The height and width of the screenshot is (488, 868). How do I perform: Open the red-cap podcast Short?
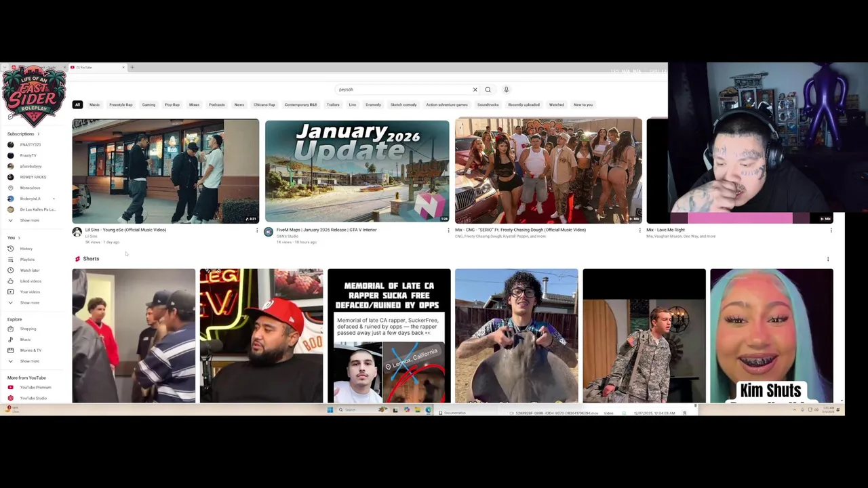261,335
